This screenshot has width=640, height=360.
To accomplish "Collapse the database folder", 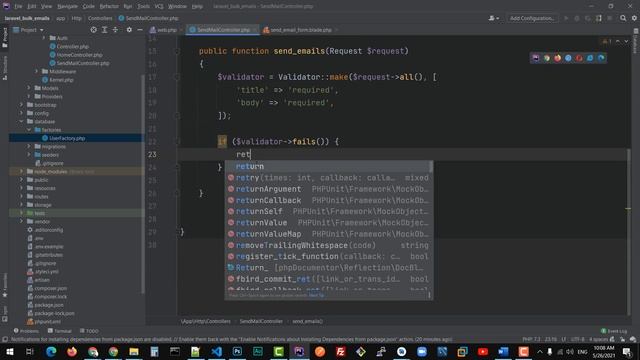I will tap(21, 122).
